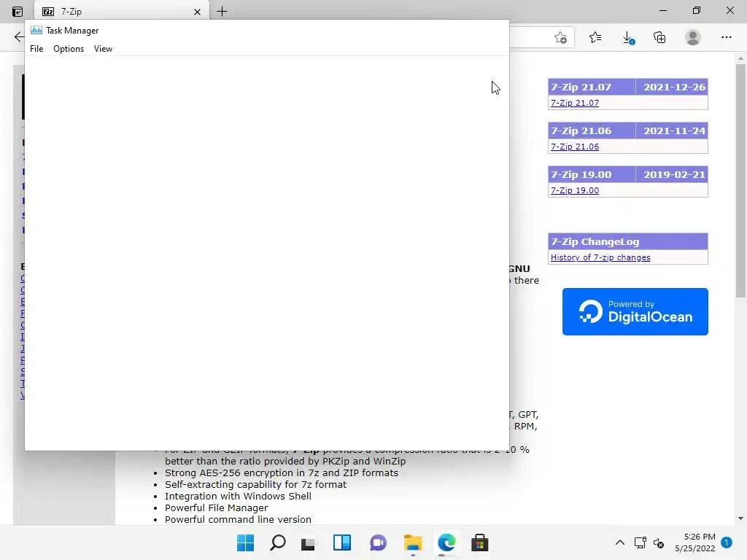Click the 7-Zip 21.07 header text

click(x=581, y=87)
